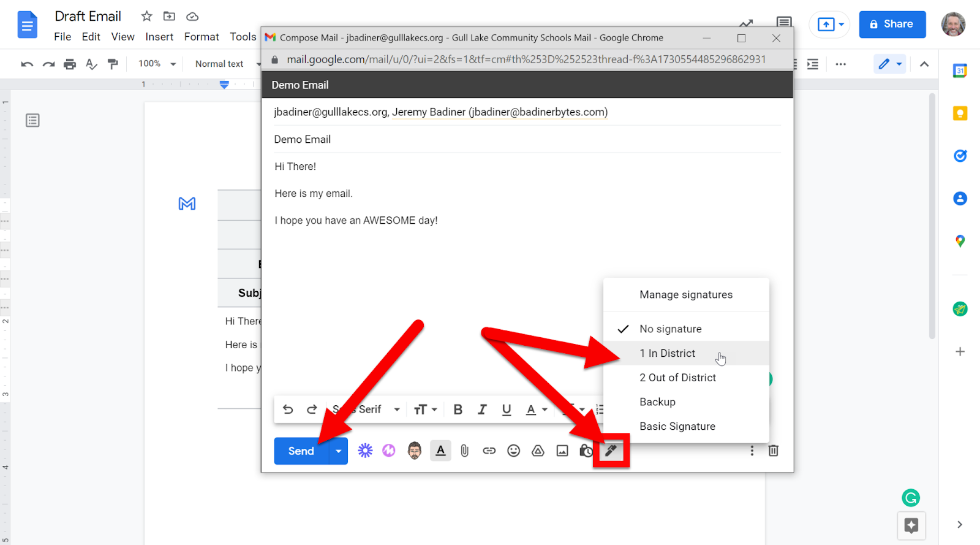
Task: Hide the Docs menus with the chevron
Action: 924,64
